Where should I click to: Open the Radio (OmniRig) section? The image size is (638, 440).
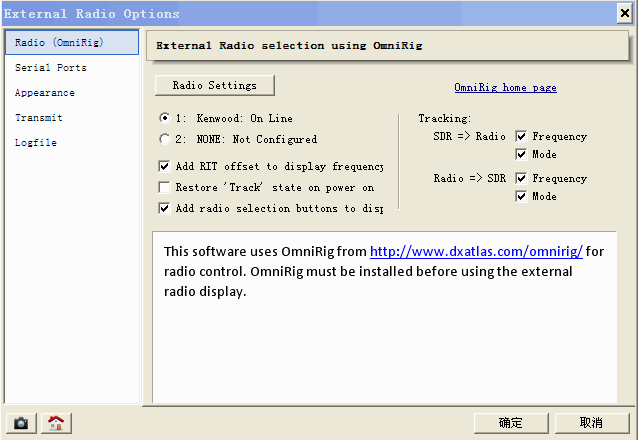tap(72, 42)
